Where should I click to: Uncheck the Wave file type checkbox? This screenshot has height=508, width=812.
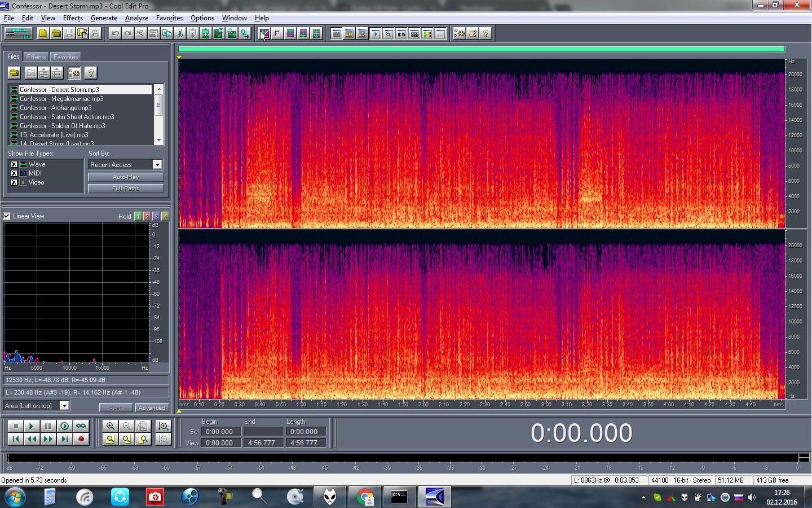[14, 164]
